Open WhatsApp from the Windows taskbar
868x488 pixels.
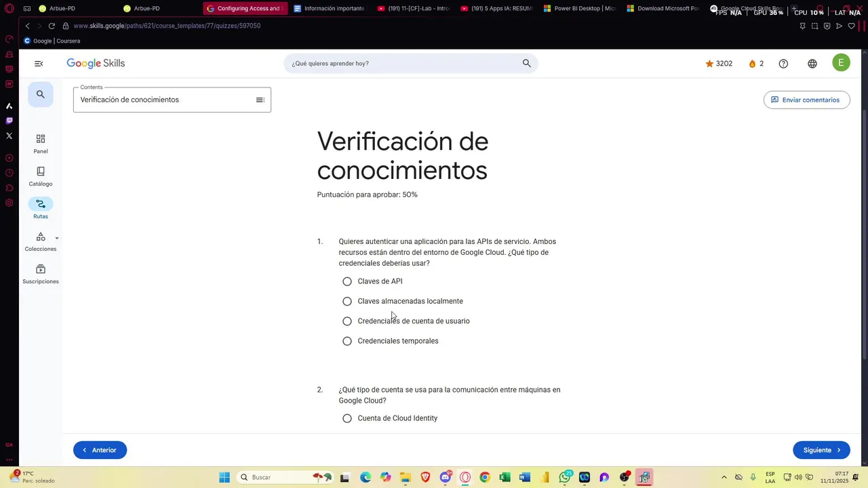coord(565,477)
